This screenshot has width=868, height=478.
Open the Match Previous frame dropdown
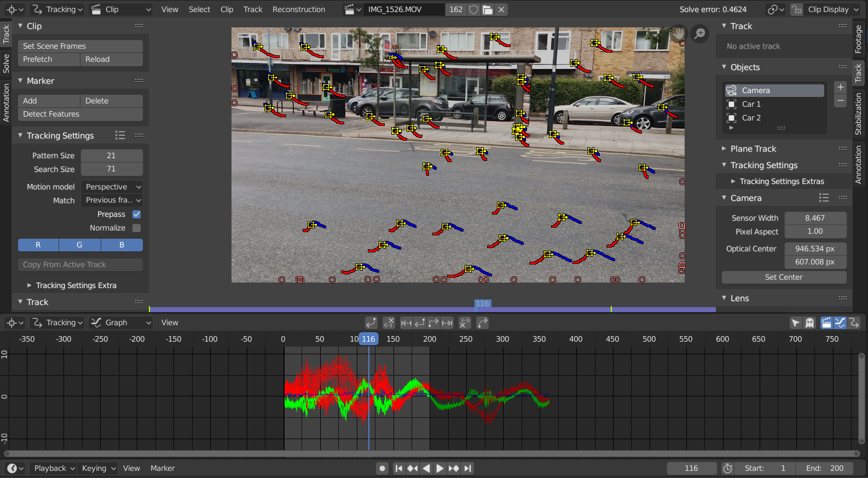pos(112,200)
